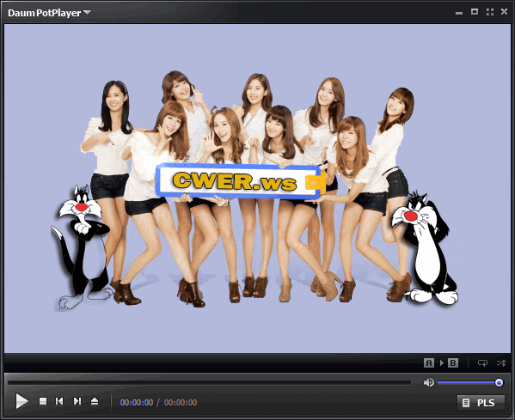The image size is (515, 420).
Task: Click the current time 00:00:00 display
Action: (x=137, y=403)
